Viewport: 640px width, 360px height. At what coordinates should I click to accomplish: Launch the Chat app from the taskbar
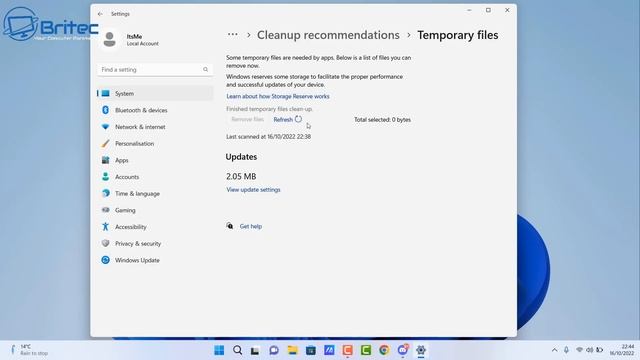click(x=274, y=350)
